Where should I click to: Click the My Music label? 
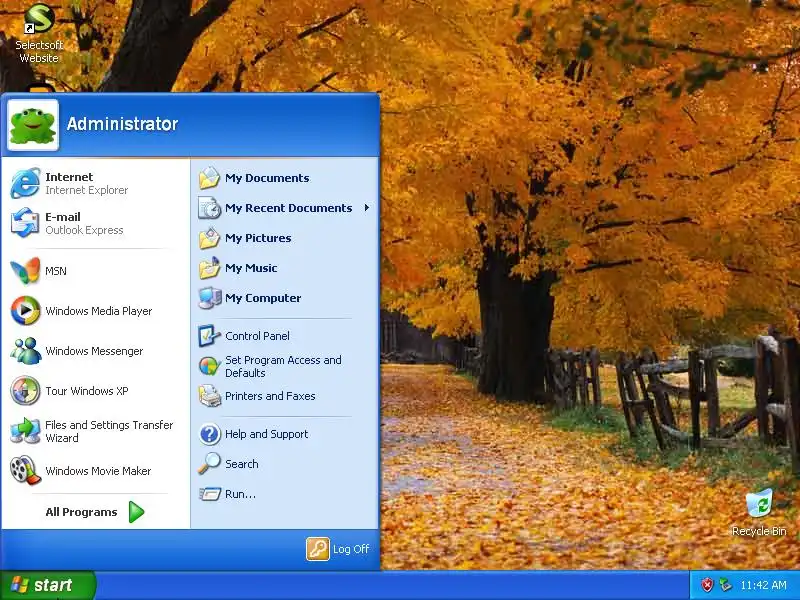(251, 268)
